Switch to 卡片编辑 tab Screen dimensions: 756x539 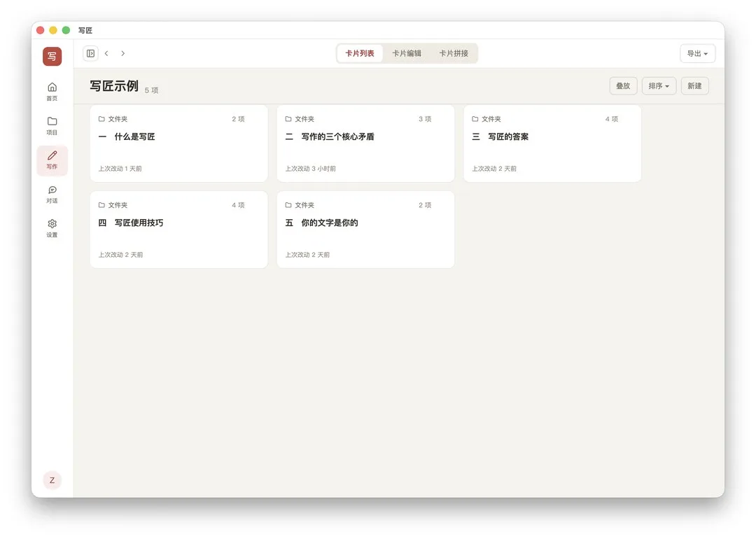407,53
